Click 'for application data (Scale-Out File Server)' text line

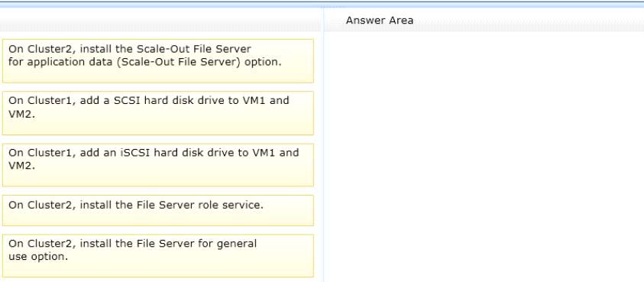[145, 62]
